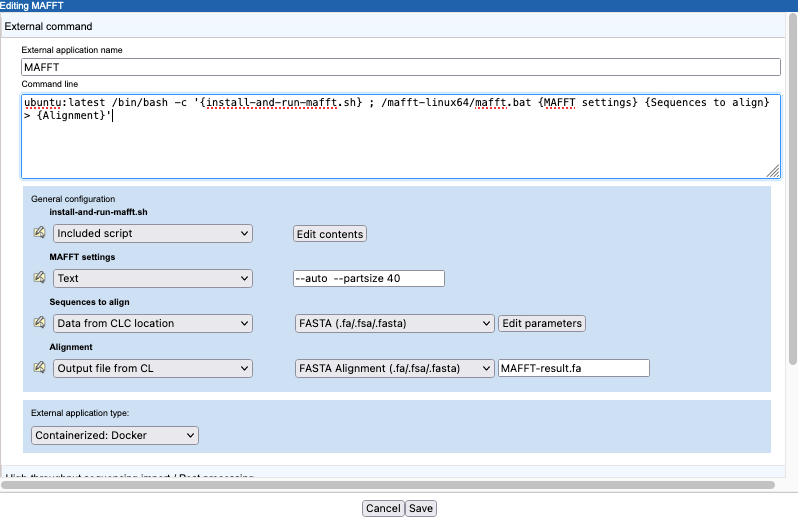Click the horizontal scrollbar at the bottom
798x532 pixels.
point(388,485)
